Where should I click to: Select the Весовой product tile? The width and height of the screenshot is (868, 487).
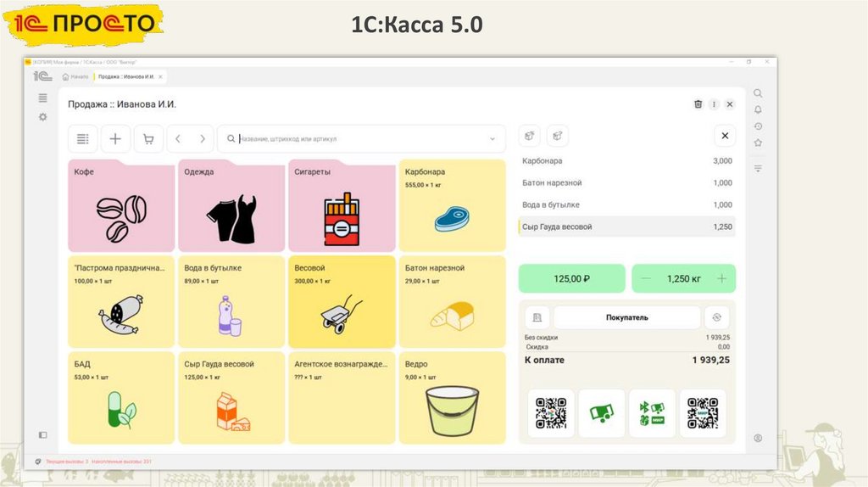click(x=342, y=301)
